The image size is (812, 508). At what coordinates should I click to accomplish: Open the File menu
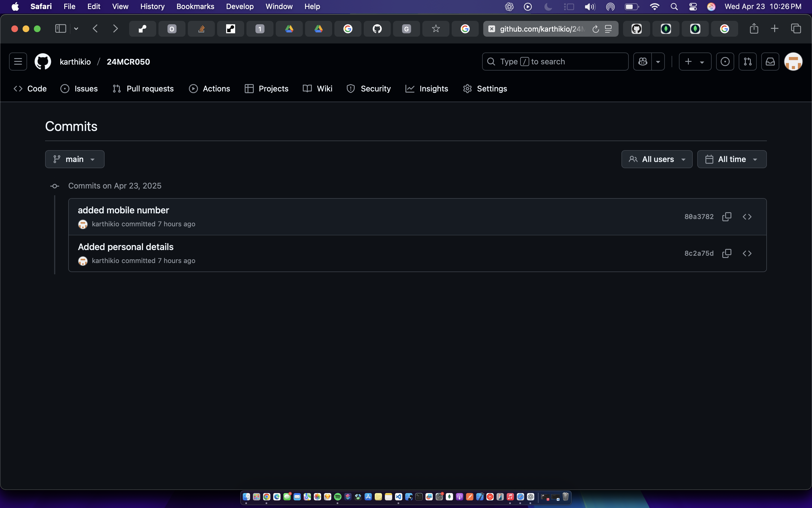tap(69, 6)
